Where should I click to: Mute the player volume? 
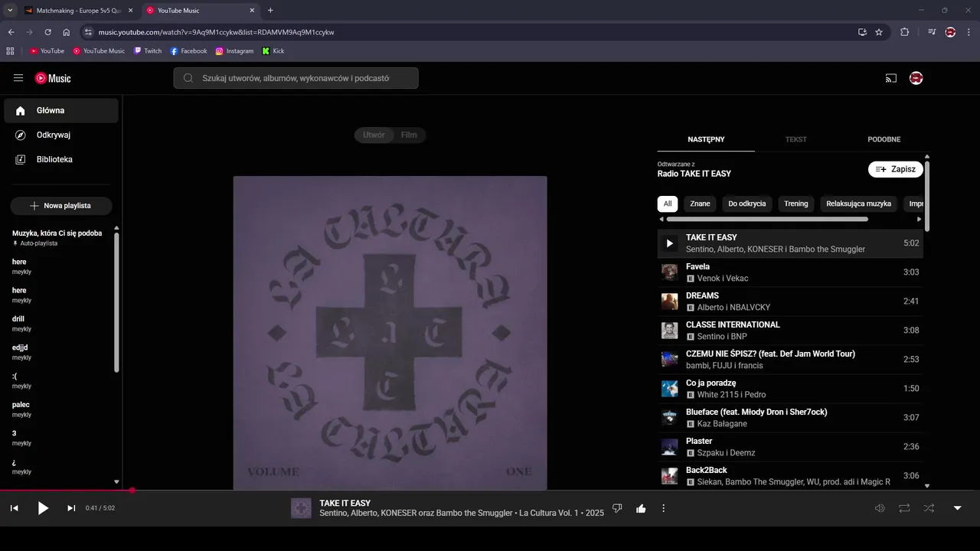pyautogui.click(x=880, y=508)
